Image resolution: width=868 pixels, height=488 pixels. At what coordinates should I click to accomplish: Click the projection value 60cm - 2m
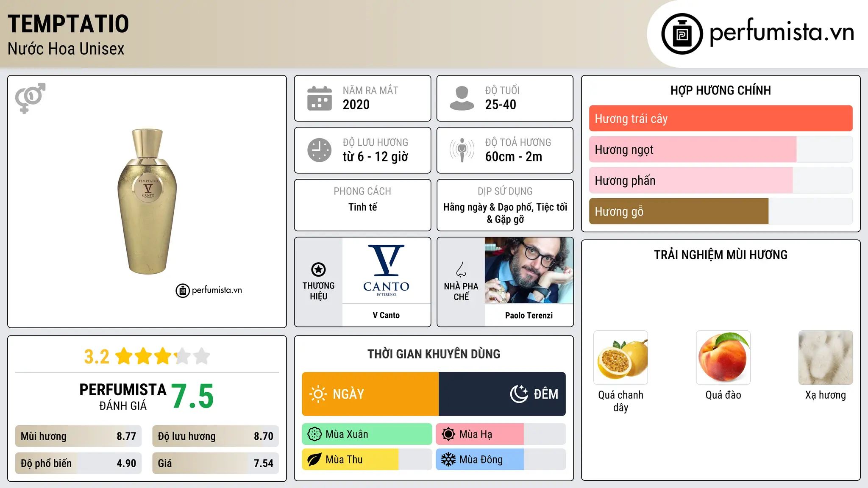click(x=514, y=157)
